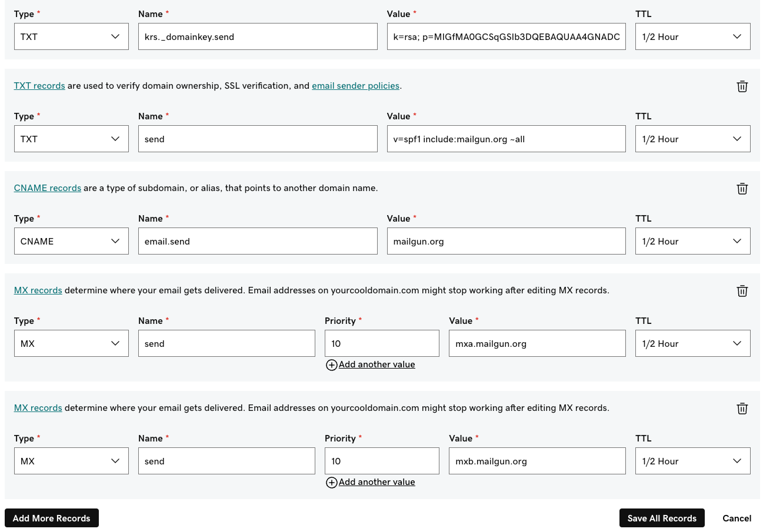Delete the TXT send SPF record
This screenshot has height=532, width=763.
click(x=742, y=86)
